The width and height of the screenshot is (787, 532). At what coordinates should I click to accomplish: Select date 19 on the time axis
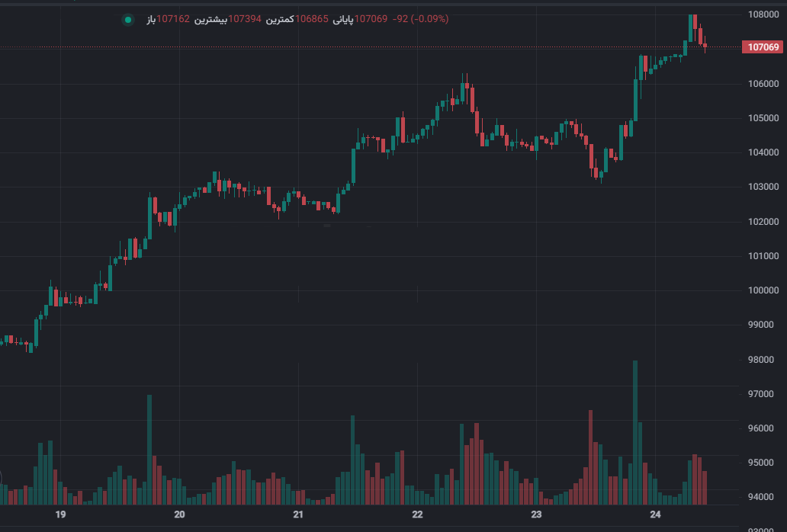coord(60,514)
